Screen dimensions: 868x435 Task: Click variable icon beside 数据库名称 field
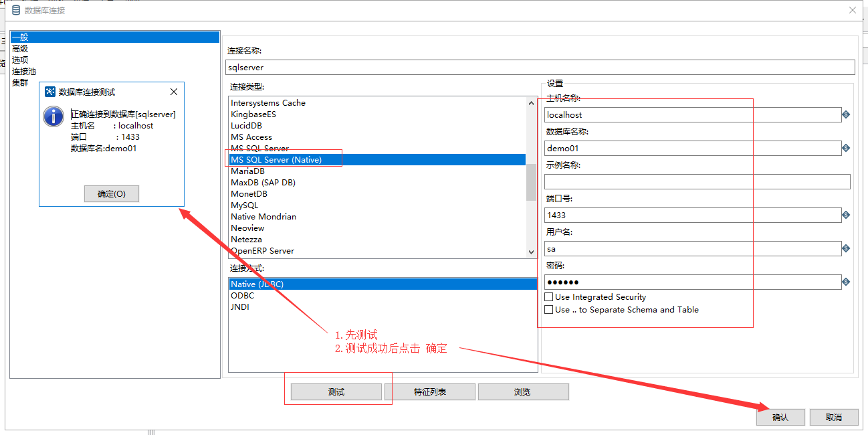coord(847,148)
